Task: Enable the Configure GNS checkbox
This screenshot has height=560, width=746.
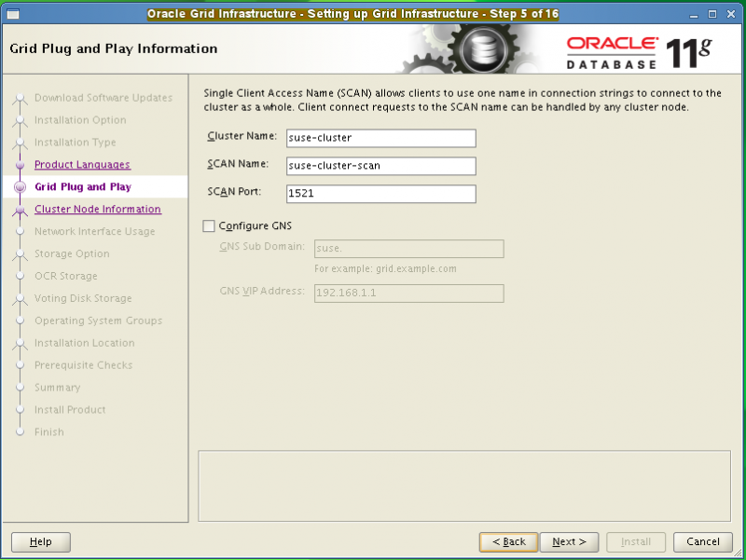Action: pos(207,225)
